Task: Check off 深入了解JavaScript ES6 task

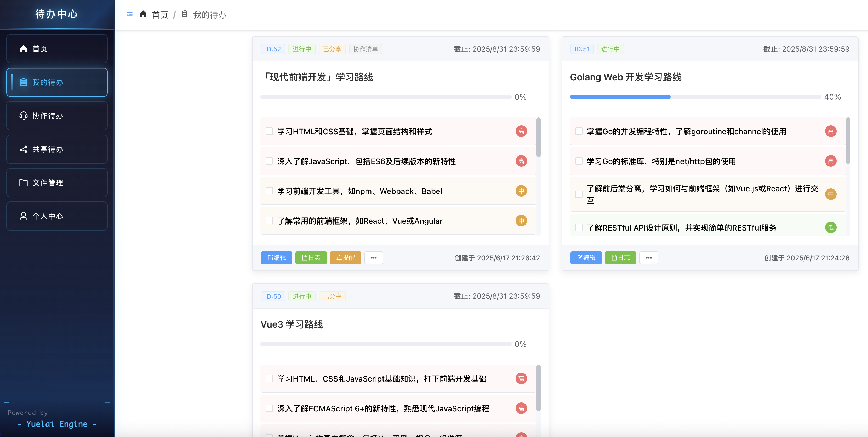Action: (x=269, y=161)
